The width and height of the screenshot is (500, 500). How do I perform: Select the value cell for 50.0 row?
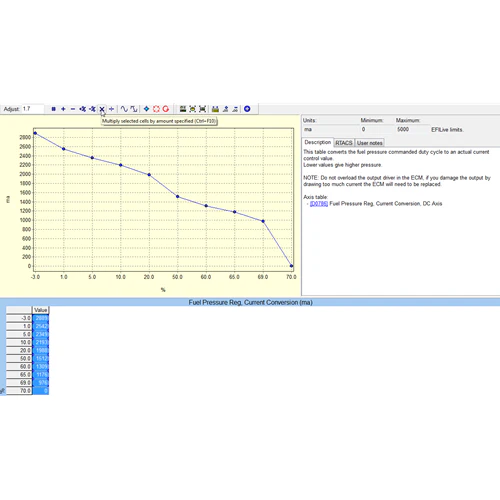click(41, 359)
